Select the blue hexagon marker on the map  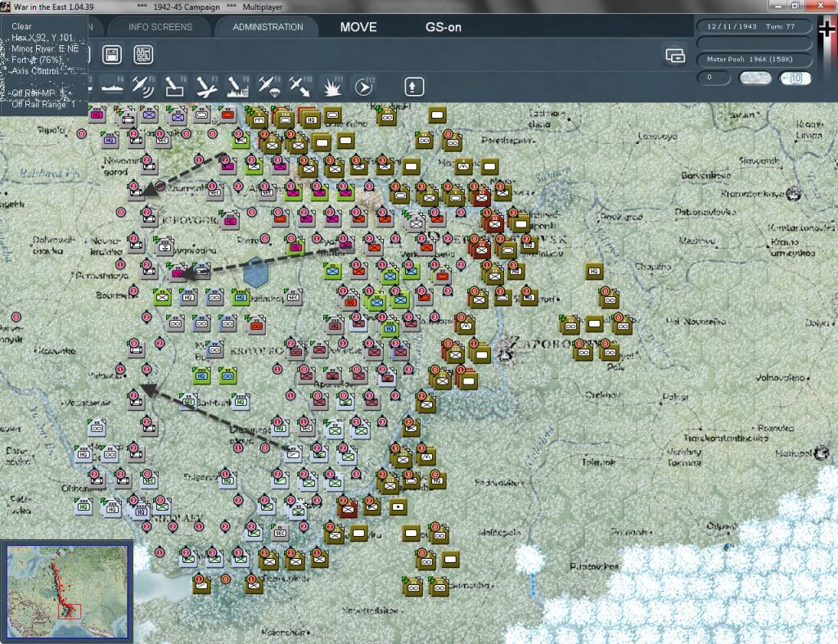255,272
